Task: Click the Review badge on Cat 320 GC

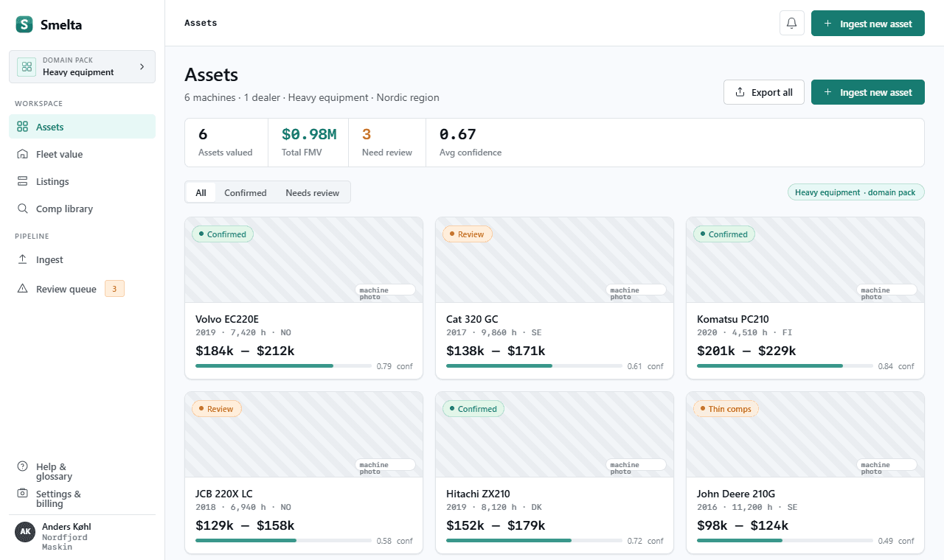Action: 468,234
